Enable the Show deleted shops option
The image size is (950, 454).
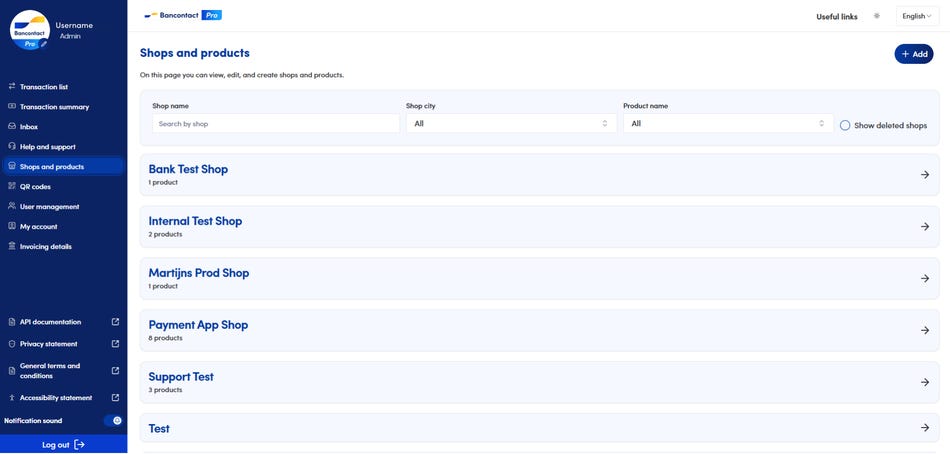click(845, 125)
